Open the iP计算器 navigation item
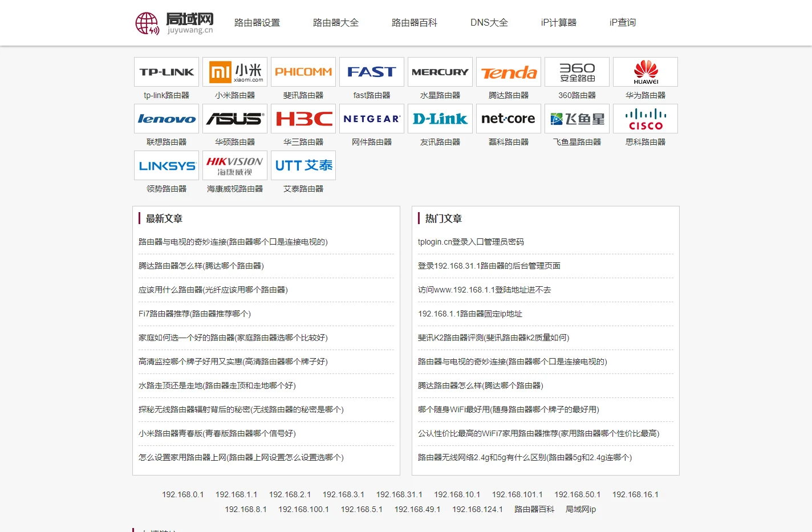This screenshot has height=532, width=812. tap(559, 23)
